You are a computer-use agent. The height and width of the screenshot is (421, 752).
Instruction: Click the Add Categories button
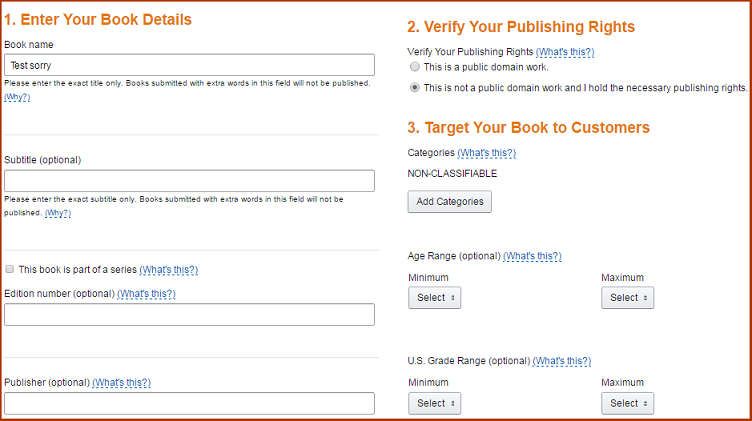pos(449,201)
